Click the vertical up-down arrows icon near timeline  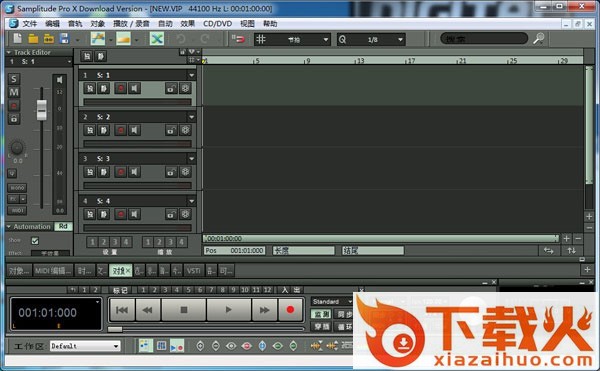(572, 251)
